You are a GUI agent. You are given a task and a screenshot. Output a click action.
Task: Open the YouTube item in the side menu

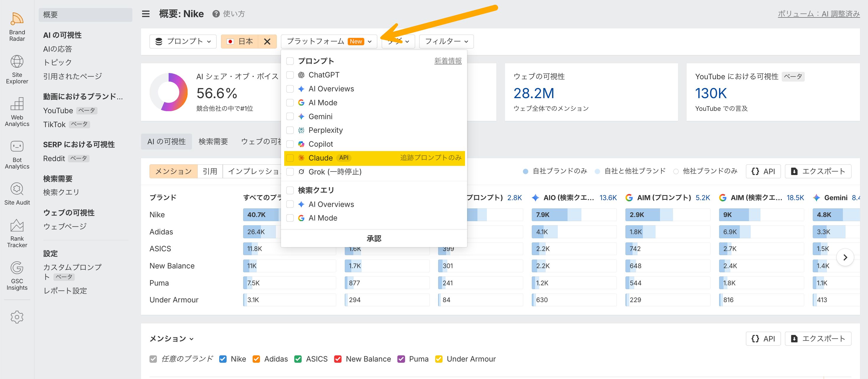tap(58, 111)
